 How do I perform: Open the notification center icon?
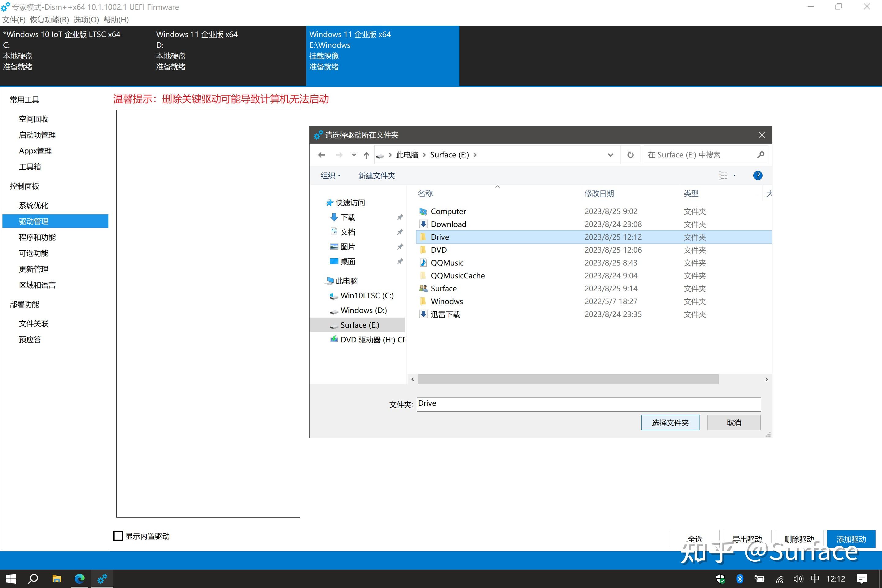[862, 579]
